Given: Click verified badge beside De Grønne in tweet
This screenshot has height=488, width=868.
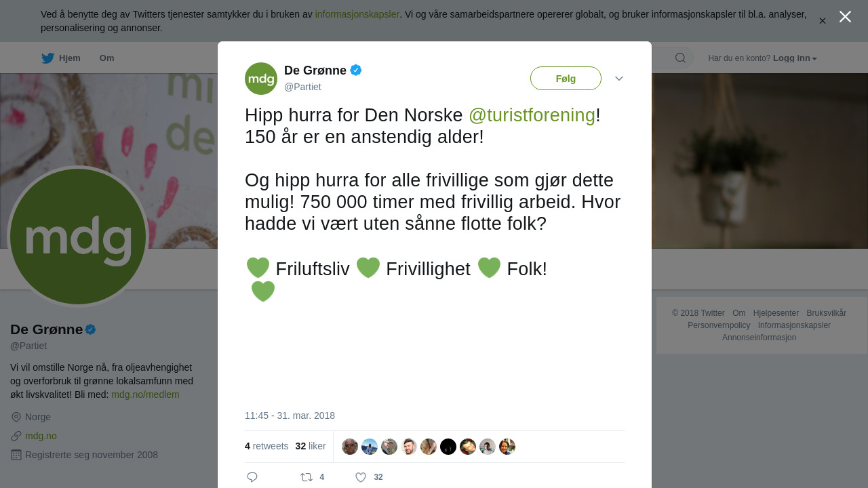Looking at the screenshot, I should tap(356, 70).
